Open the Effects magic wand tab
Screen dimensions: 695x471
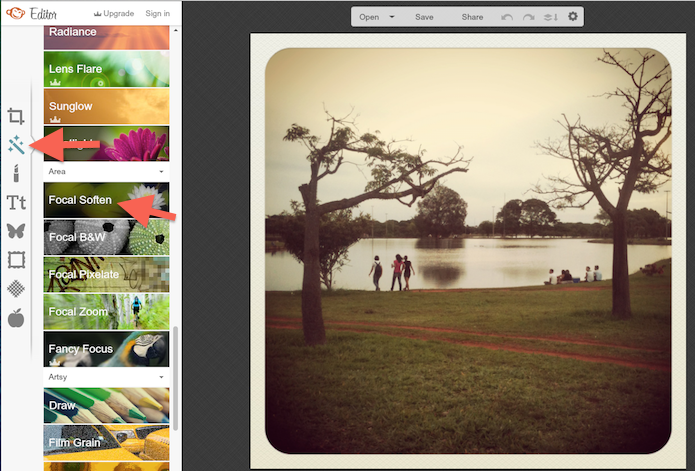[16, 144]
